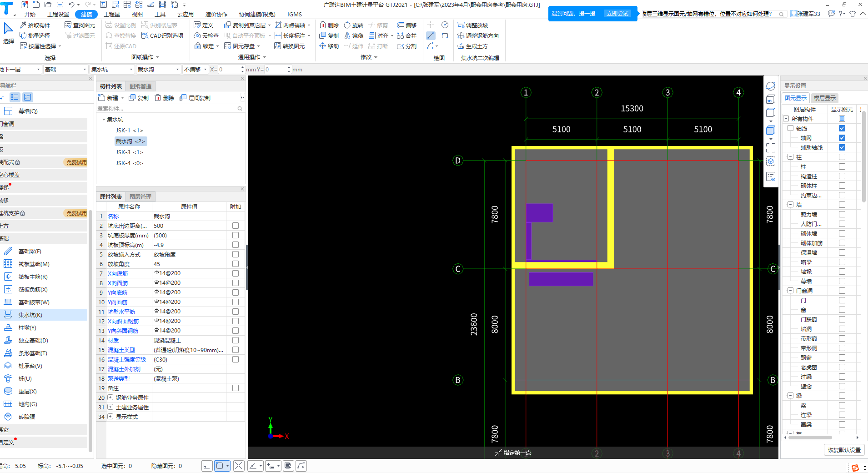Viewport: 868px width, 473px height.
Task: Expand the 显示样式 property group
Action: point(110,417)
